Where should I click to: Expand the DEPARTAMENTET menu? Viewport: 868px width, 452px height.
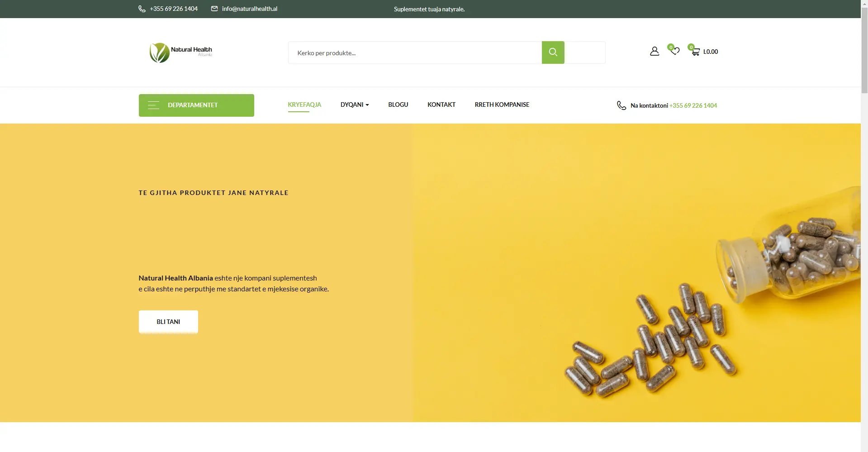(x=196, y=105)
